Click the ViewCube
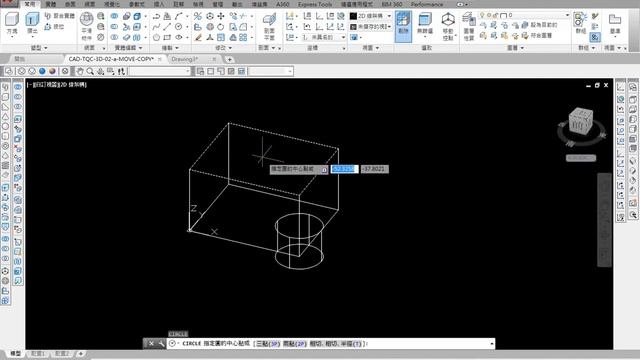Screen dimensions: 640x360 (580, 121)
